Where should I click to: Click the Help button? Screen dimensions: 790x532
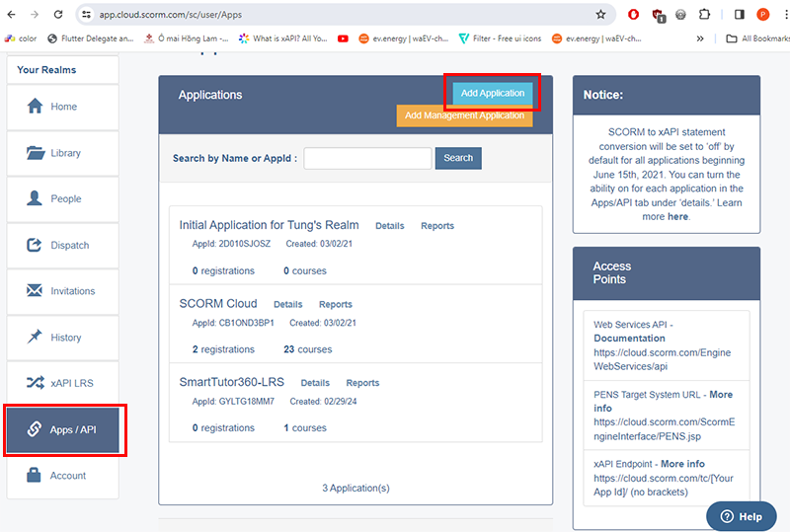742,516
